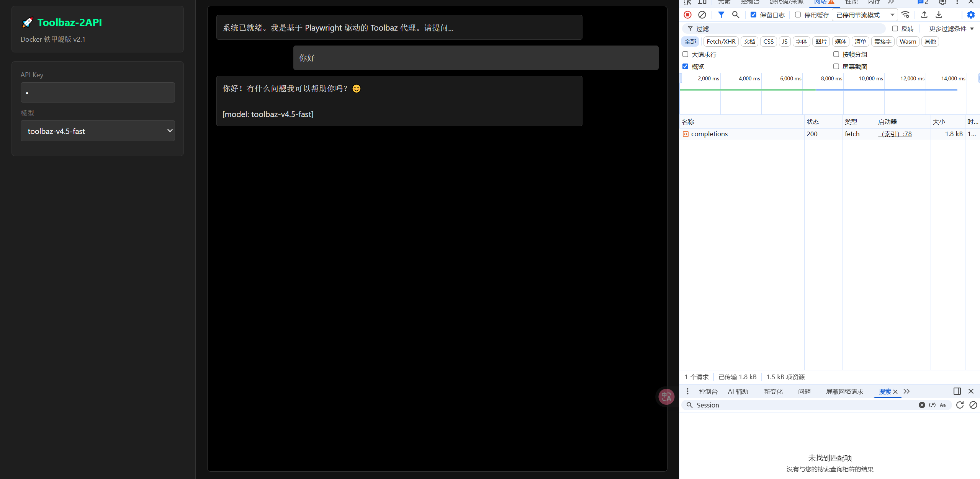
Task: Enable the 停用缓存 checkbox
Action: (x=798, y=15)
